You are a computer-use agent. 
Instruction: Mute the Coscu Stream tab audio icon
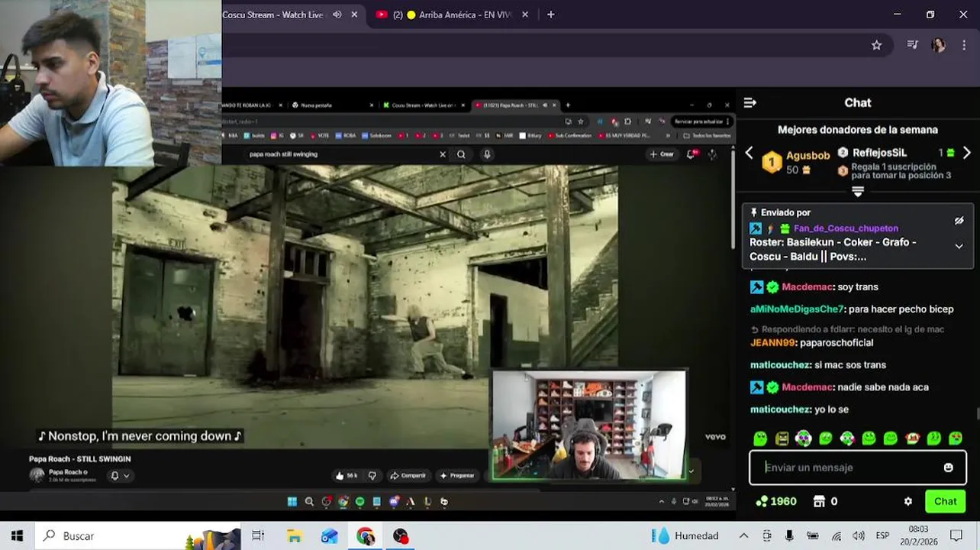click(337, 15)
